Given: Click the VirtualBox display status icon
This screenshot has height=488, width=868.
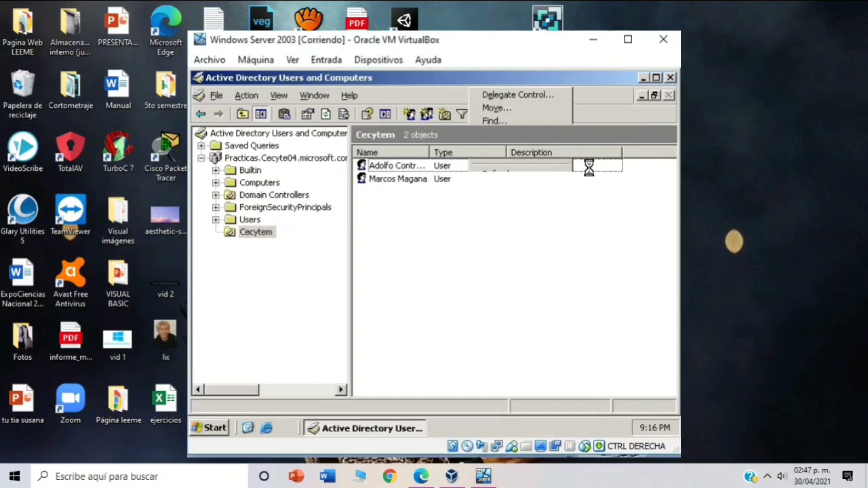Looking at the screenshot, I should click(x=540, y=446).
